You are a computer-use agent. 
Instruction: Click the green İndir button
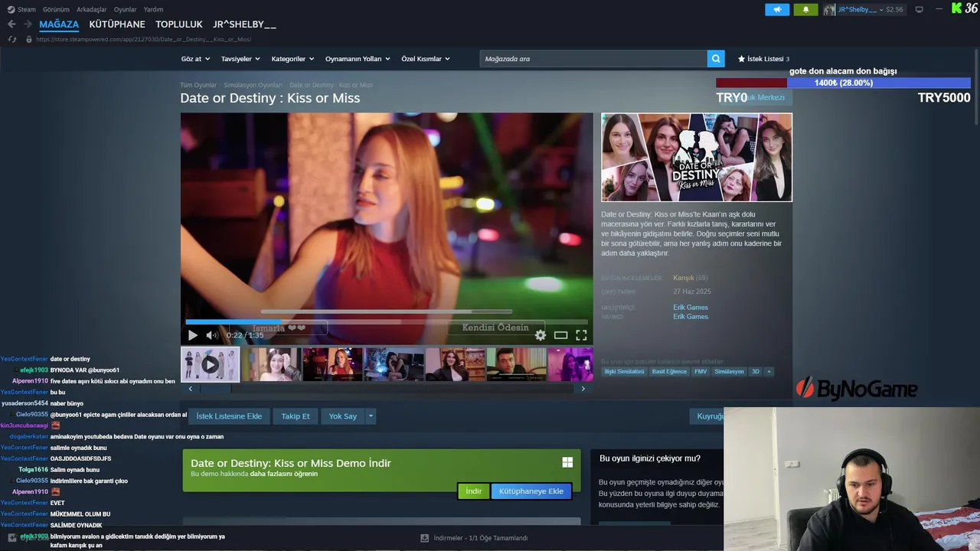click(474, 491)
